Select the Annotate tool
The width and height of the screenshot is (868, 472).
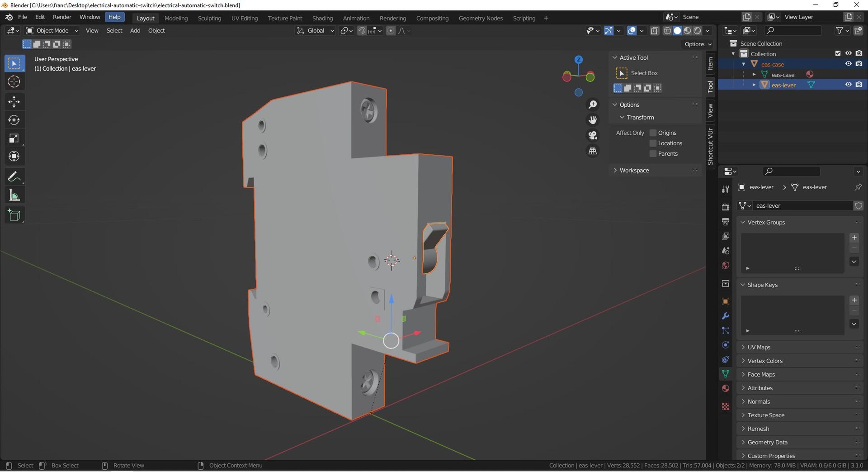14,176
